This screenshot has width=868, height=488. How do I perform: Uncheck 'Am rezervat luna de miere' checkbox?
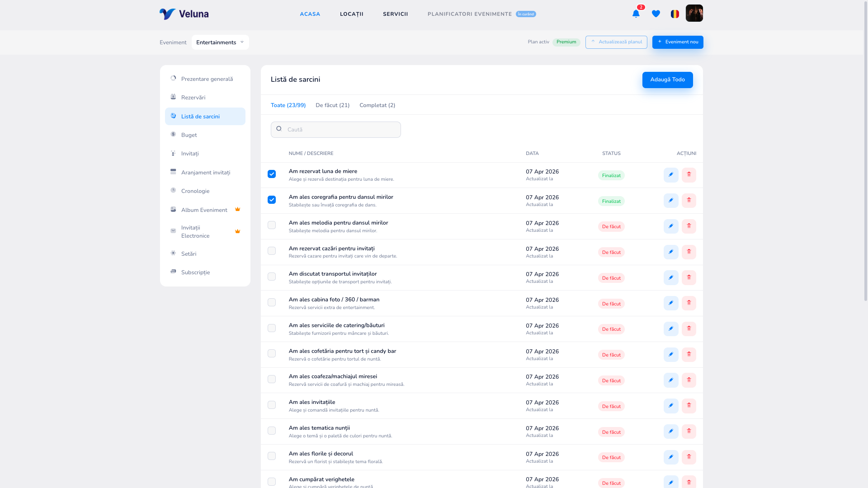[x=272, y=174]
